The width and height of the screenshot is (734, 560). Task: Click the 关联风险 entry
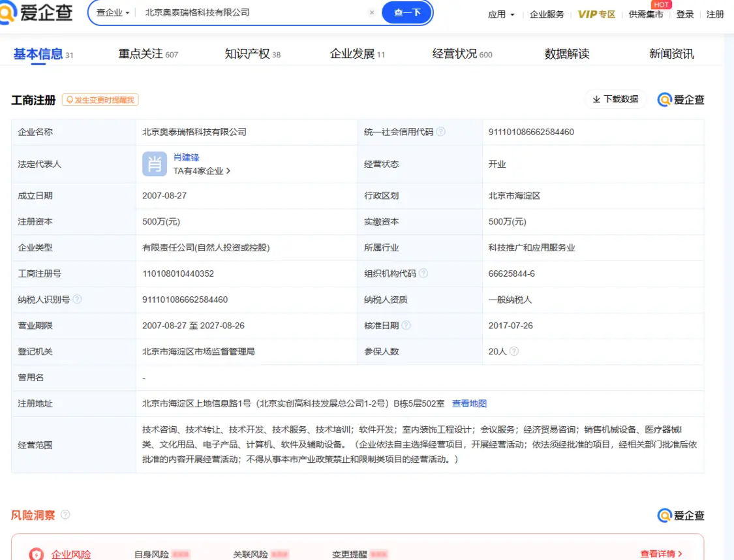[x=261, y=554]
